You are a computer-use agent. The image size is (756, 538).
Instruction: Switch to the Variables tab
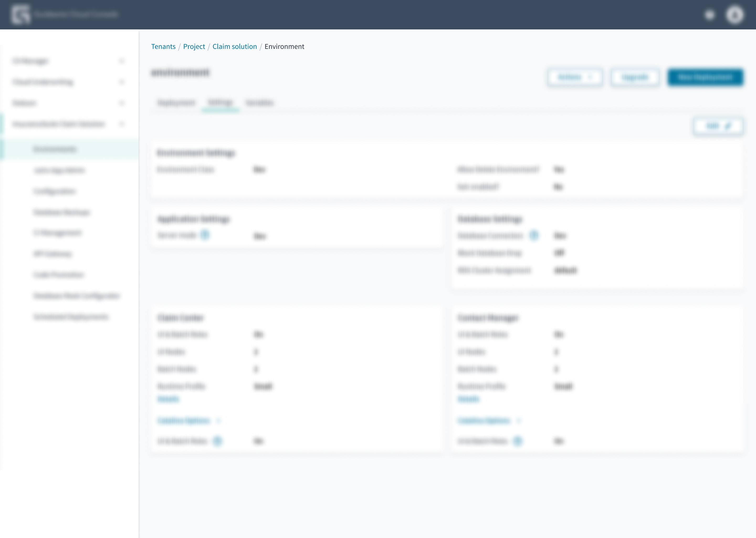[x=260, y=103]
